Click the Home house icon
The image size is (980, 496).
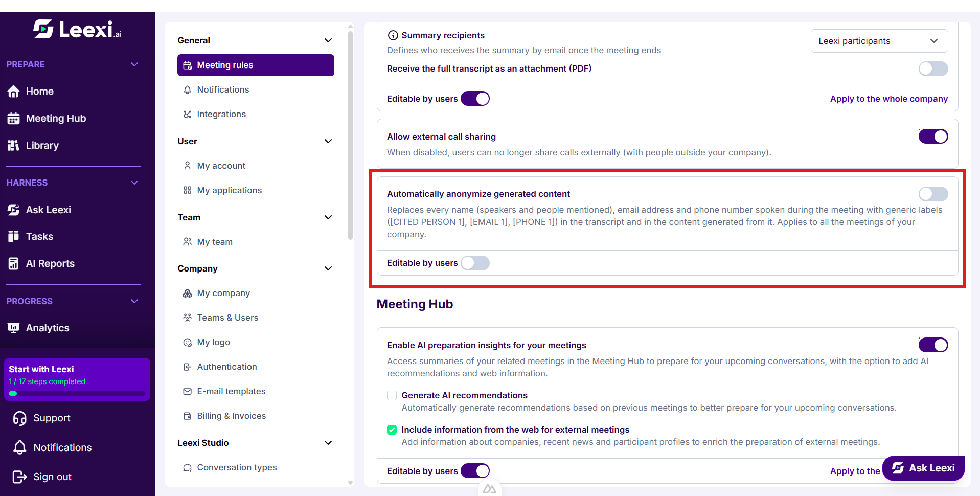14,91
